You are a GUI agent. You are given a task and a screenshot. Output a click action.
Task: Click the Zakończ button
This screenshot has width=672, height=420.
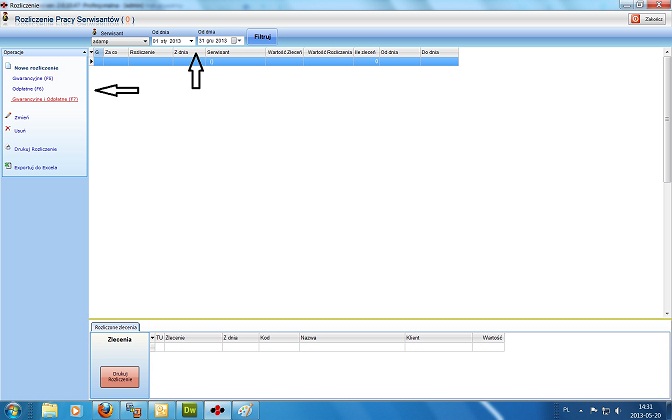pos(647,19)
